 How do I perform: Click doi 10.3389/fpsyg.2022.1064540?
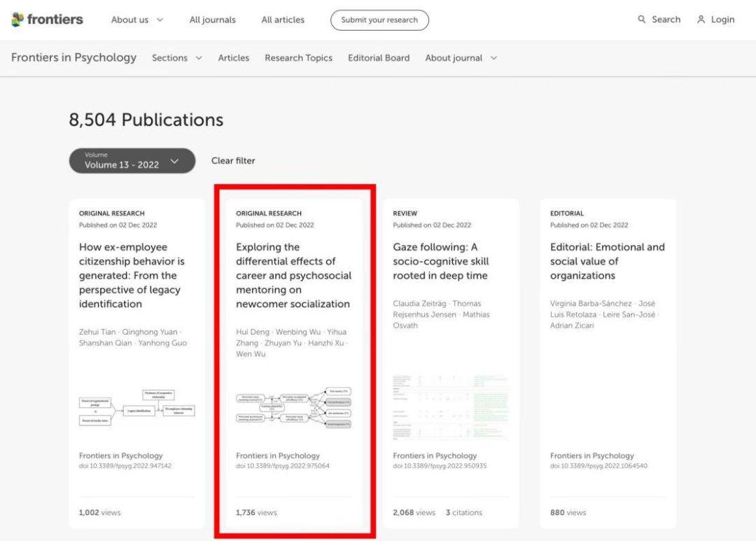point(598,466)
